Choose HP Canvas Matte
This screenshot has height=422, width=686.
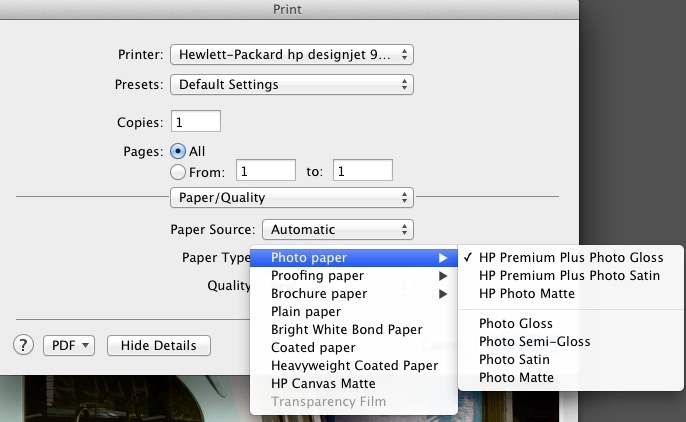354,384
